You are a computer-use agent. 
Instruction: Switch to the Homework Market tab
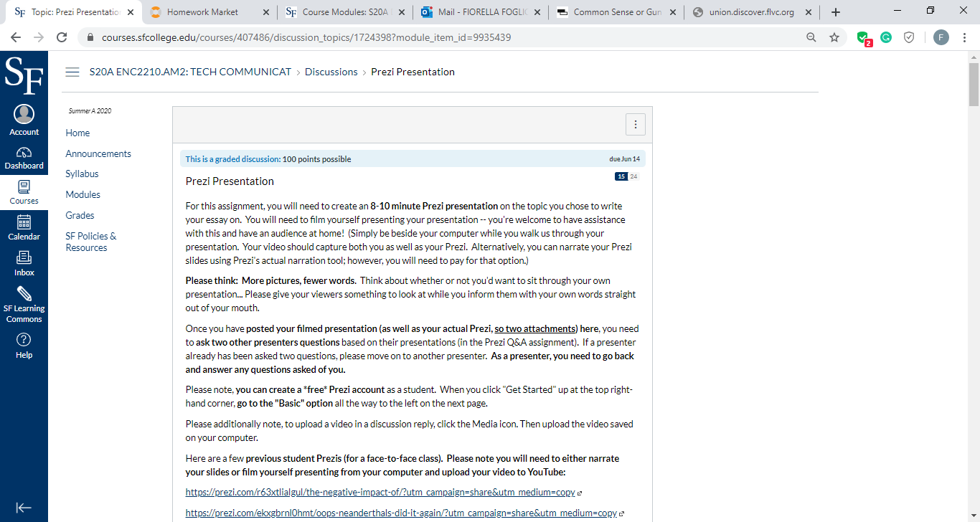click(209, 12)
